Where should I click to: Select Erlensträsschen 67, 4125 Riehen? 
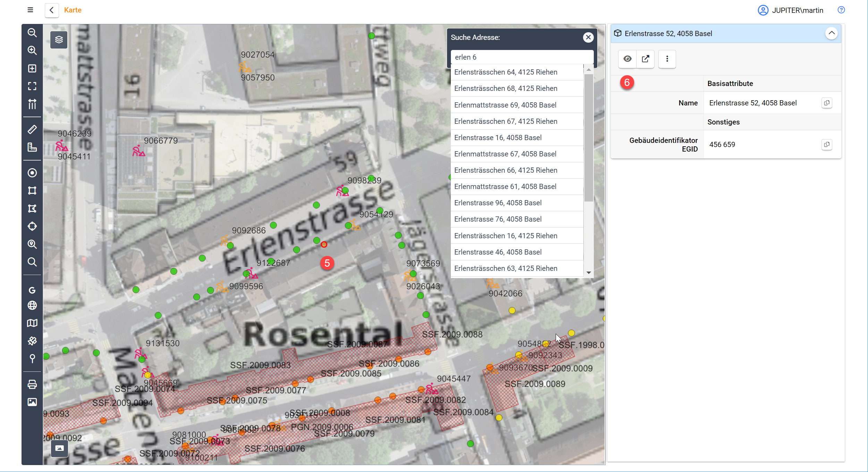point(517,121)
